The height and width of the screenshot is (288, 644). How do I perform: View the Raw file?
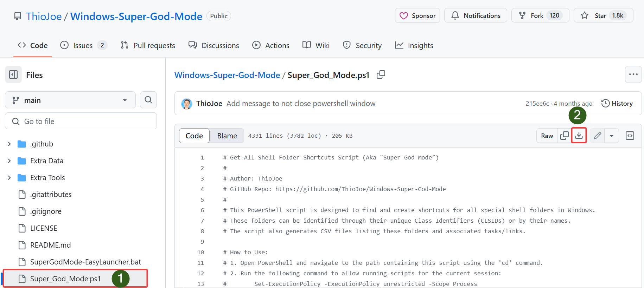tap(547, 136)
